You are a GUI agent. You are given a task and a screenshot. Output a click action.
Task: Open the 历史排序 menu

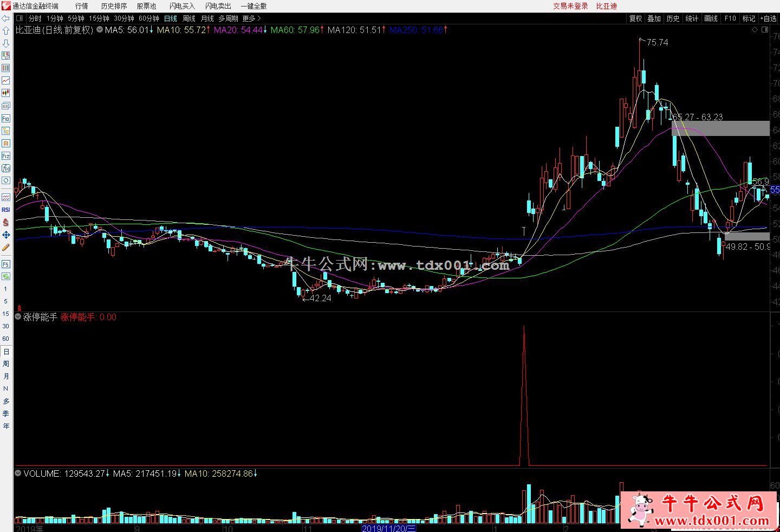pos(114,6)
